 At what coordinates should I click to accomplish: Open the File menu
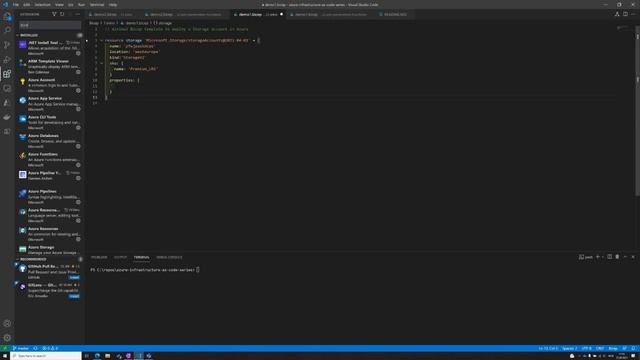[x=16, y=4]
